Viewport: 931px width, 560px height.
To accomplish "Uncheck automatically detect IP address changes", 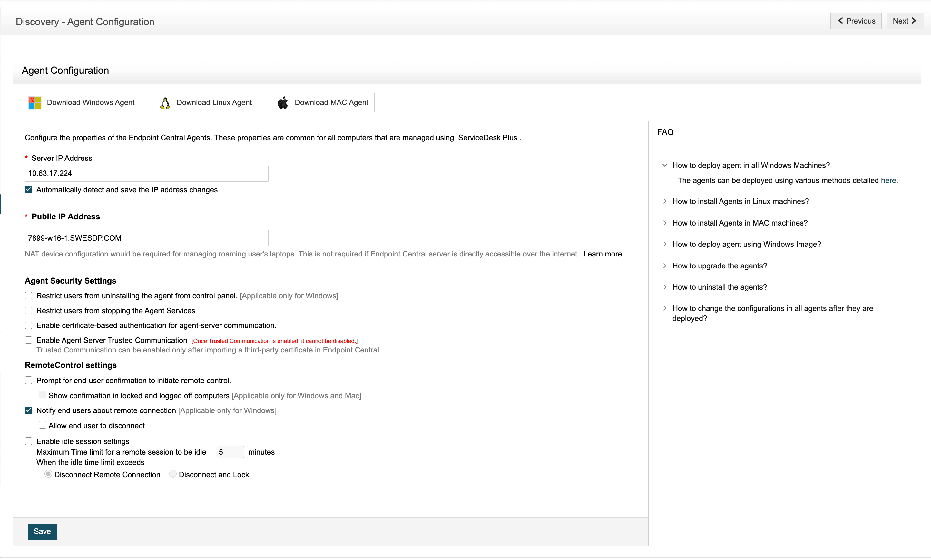I will click(x=28, y=189).
